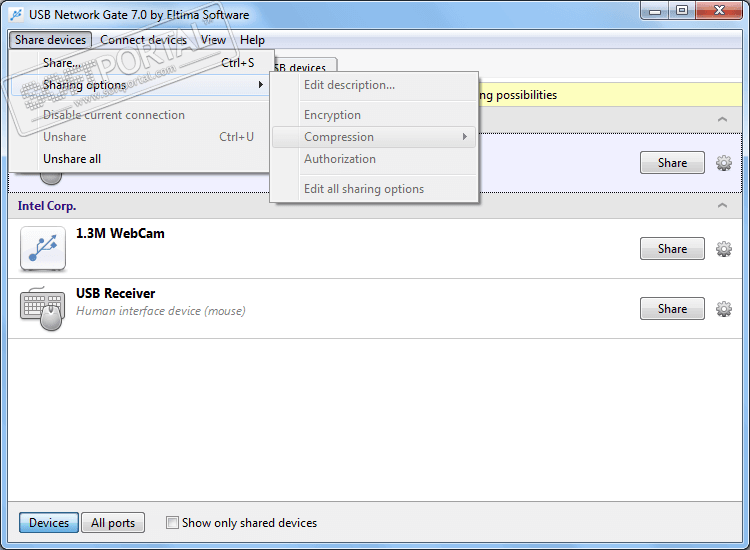Click Unshare menu entry

(140, 137)
